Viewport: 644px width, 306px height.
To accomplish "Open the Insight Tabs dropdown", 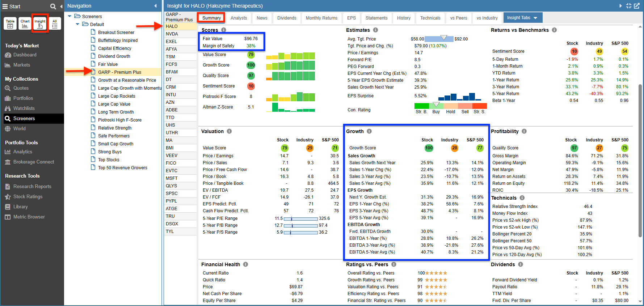I will pyautogui.click(x=522, y=18).
